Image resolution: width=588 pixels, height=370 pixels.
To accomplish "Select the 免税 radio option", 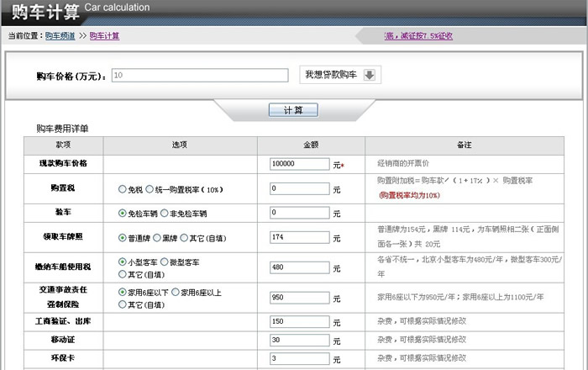I will (123, 190).
